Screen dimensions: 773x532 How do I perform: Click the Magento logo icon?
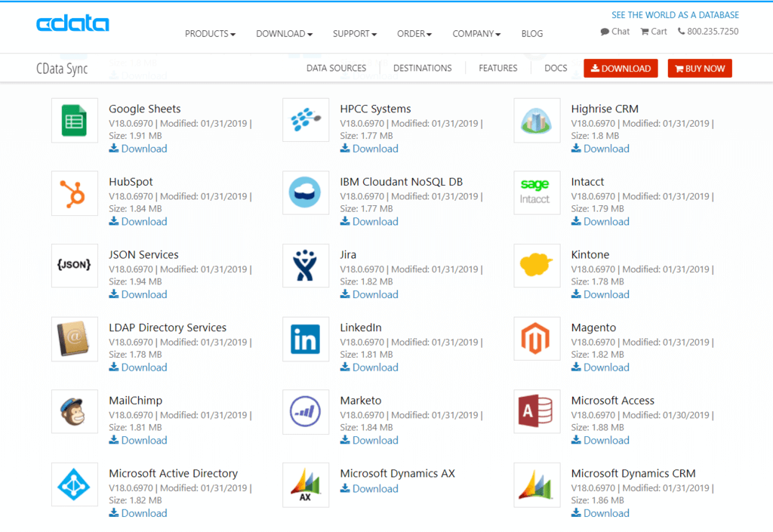537,340
